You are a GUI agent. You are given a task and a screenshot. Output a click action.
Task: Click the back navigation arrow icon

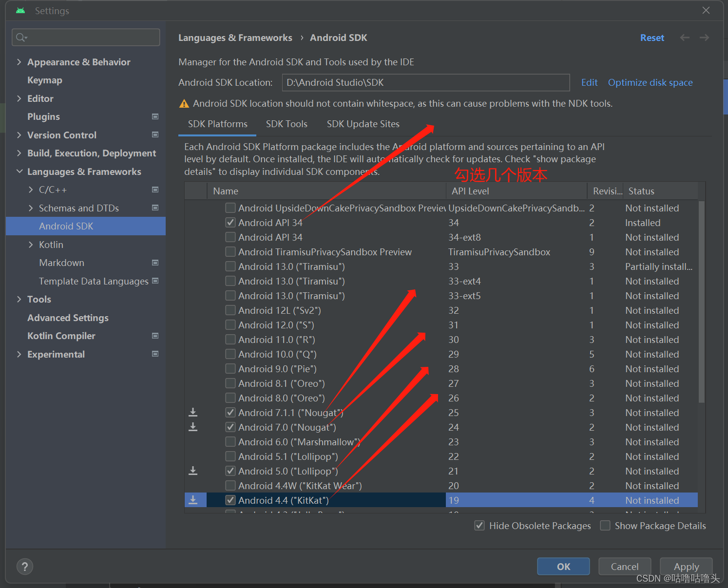(x=685, y=38)
